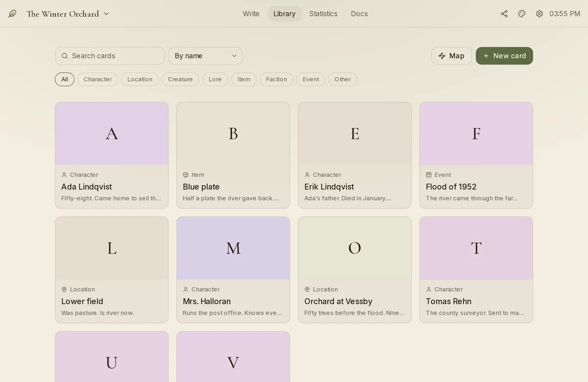Screen dimensions: 588x382
Task: Click 'The county surveyor' description
Action: 475,313
